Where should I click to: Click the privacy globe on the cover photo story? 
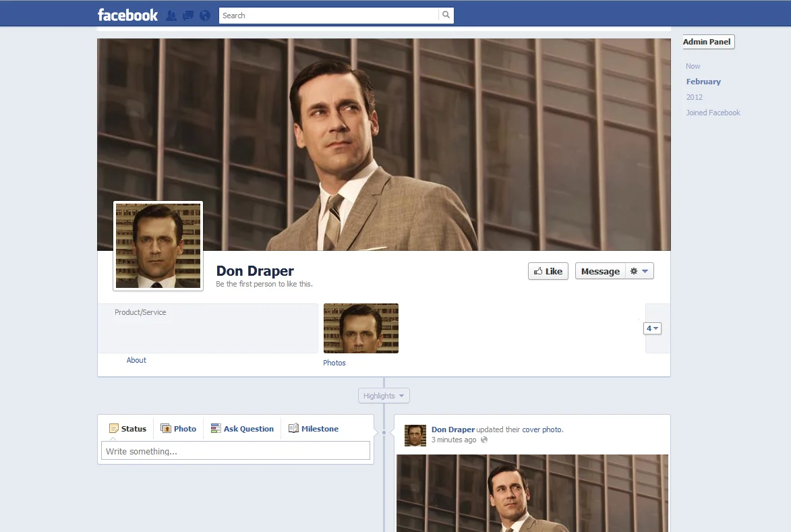click(484, 440)
